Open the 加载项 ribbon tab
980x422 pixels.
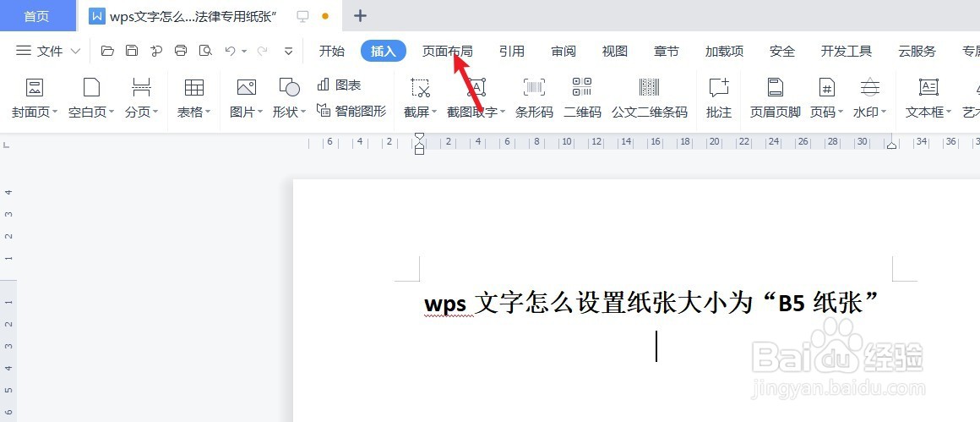(x=724, y=52)
